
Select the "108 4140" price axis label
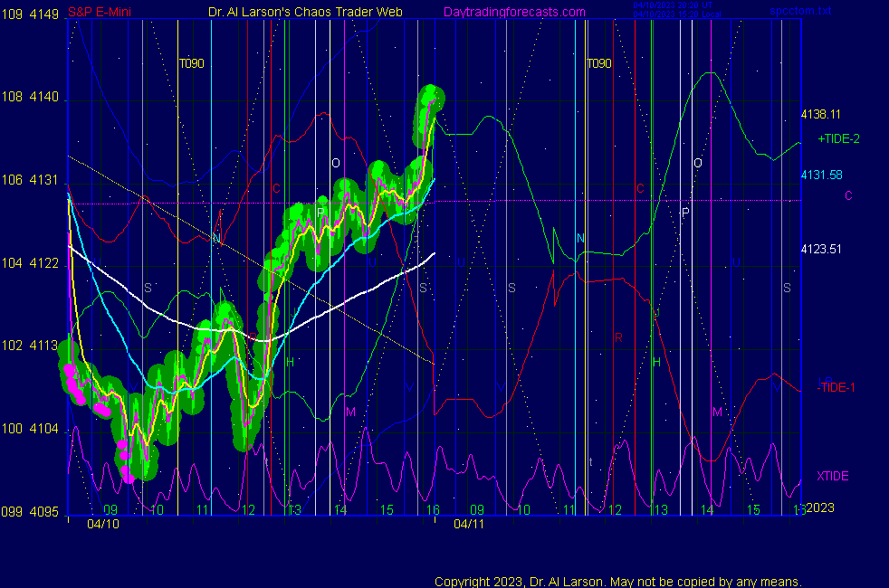pos(30,97)
